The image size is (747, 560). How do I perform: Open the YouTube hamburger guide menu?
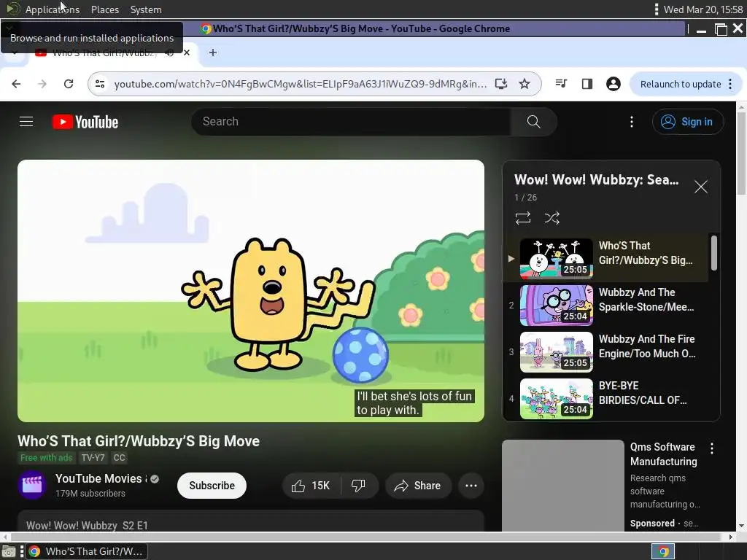click(26, 122)
